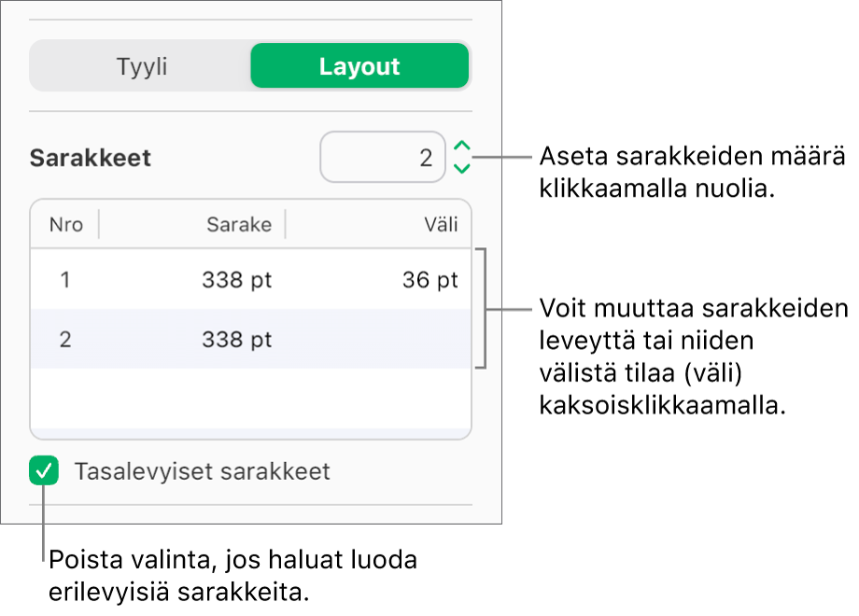Select the 338 pt width of column 1
859x616 pixels.
pyautogui.click(x=236, y=279)
